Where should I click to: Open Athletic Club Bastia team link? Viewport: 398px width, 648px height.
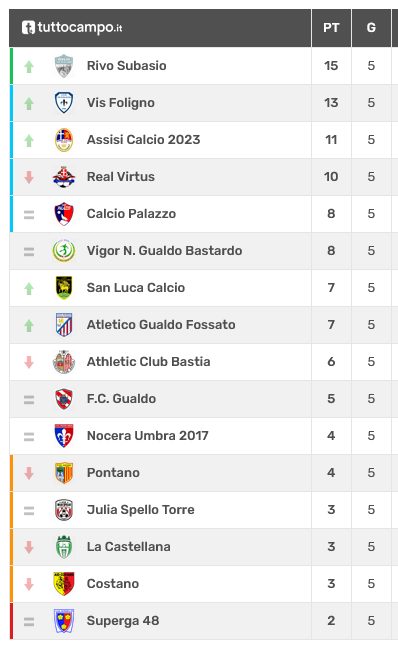(148, 362)
